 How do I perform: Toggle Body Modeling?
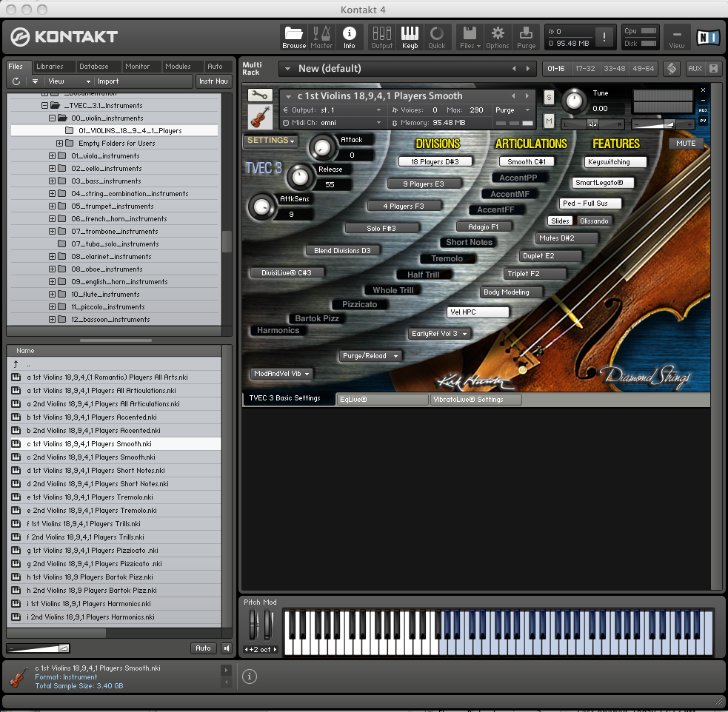click(511, 292)
